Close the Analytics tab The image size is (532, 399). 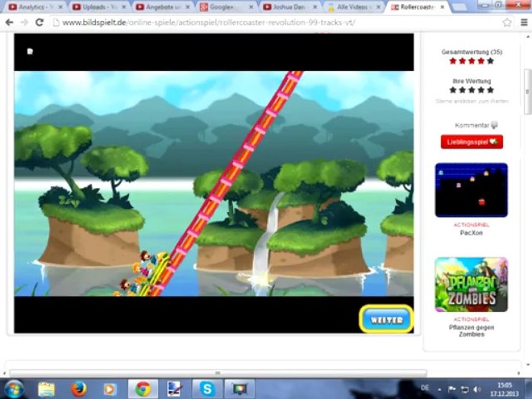pos(60,7)
